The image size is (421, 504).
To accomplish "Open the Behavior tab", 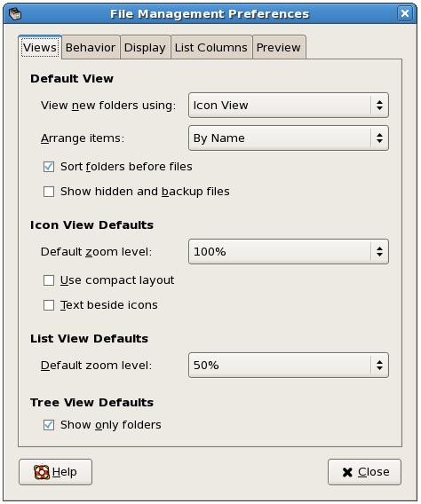I will 91,47.
